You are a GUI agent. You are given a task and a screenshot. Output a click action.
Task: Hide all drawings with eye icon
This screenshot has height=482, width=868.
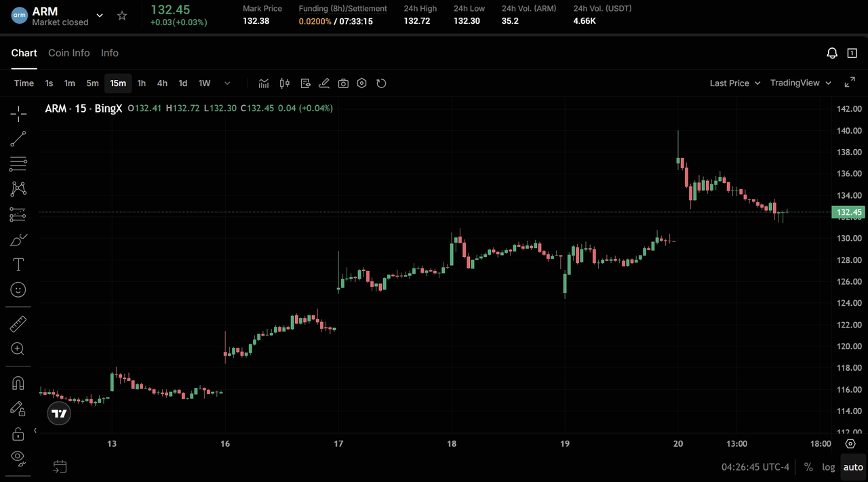coord(18,457)
